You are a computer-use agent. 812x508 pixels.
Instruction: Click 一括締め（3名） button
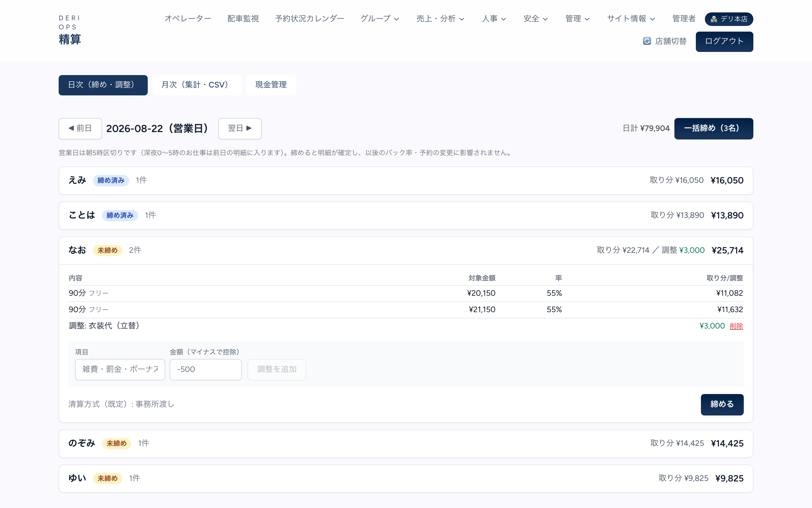point(713,128)
